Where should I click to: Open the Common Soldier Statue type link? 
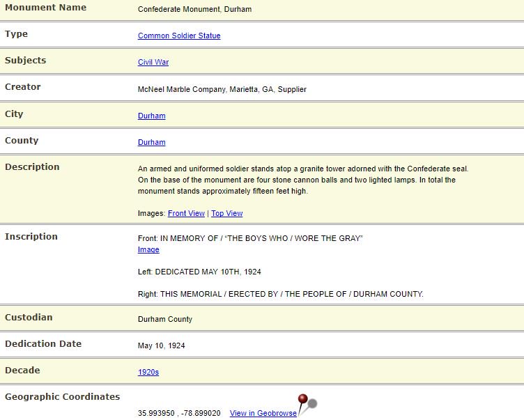coord(179,36)
